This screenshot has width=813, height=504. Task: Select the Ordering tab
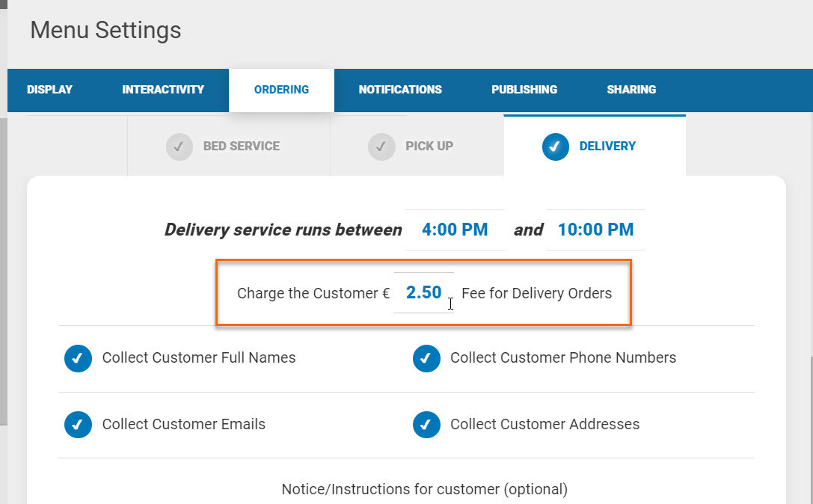(x=281, y=90)
